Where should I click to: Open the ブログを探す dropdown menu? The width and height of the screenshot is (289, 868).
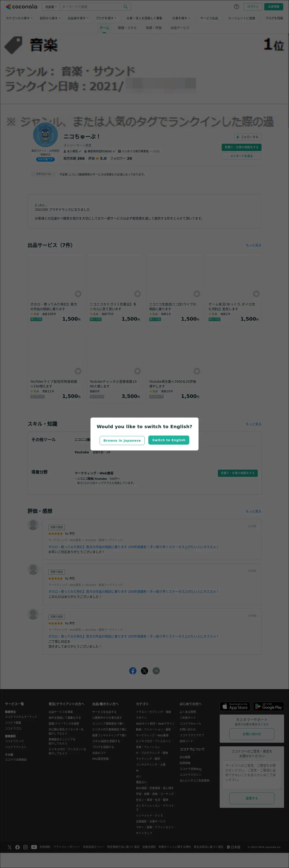click(106, 18)
